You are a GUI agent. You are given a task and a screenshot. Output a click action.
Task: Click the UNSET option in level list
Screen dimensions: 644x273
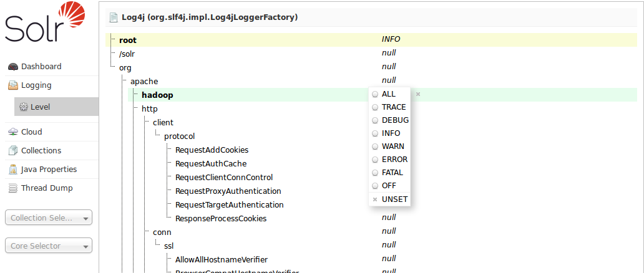click(394, 199)
